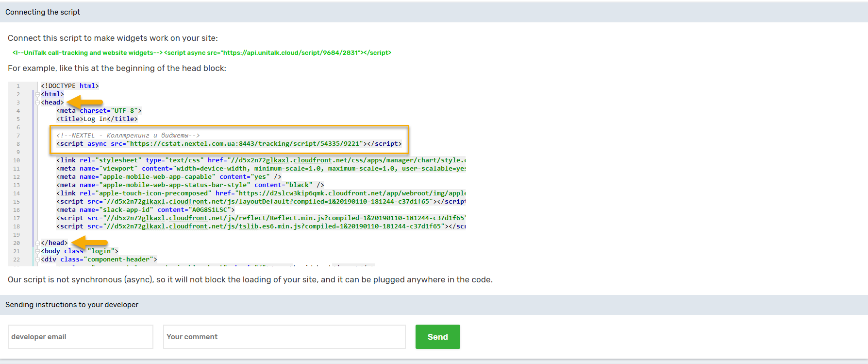Viewport: 868px width, 364px height.
Task: Collapse the html tag fold marker
Action: pos(37,94)
